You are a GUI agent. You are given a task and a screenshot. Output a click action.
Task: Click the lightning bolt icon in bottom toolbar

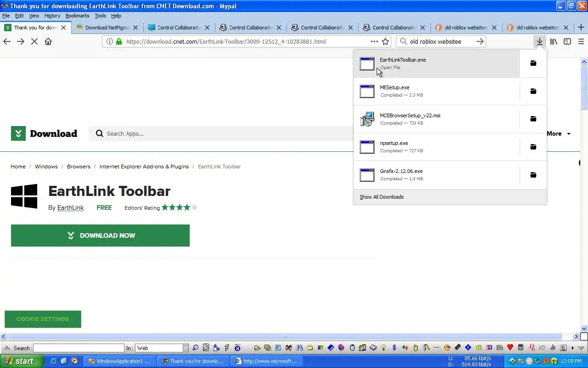coord(227,348)
